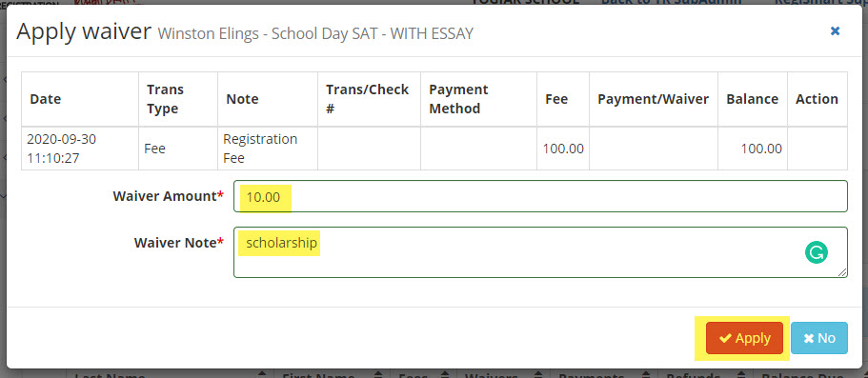Grab the Waiver Note resize handle
The height and width of the screenshot is (378, 868).
pyautogui.click(x=842, y=272)
